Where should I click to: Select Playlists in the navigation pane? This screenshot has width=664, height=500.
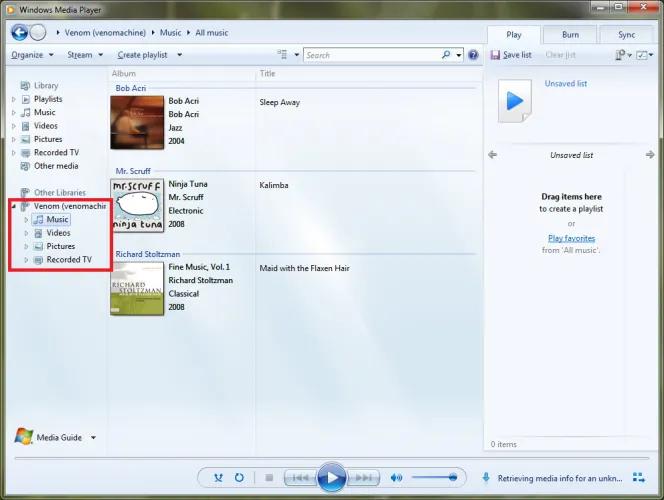click(x=48, y=99)
